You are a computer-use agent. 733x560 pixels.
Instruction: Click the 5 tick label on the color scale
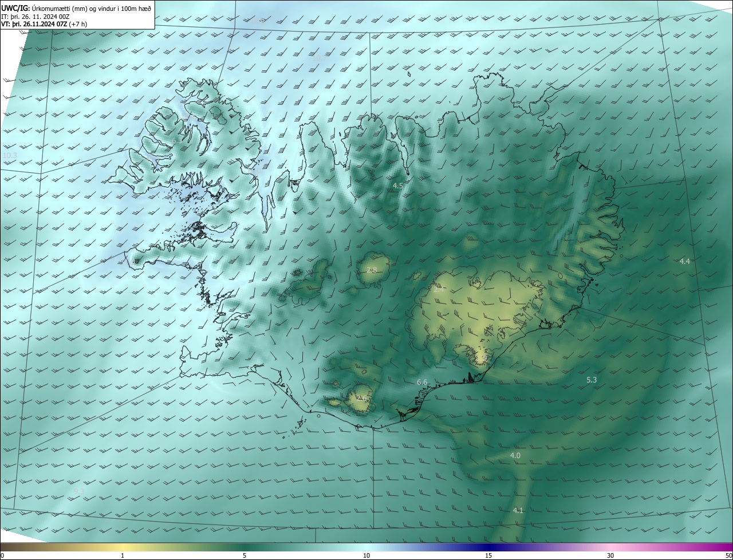[x=245, y=555]
